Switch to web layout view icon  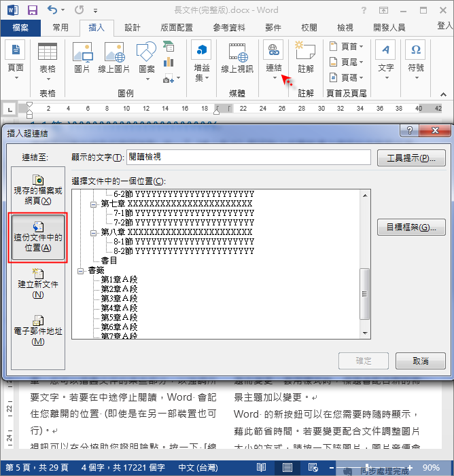(x=313, y=467)
